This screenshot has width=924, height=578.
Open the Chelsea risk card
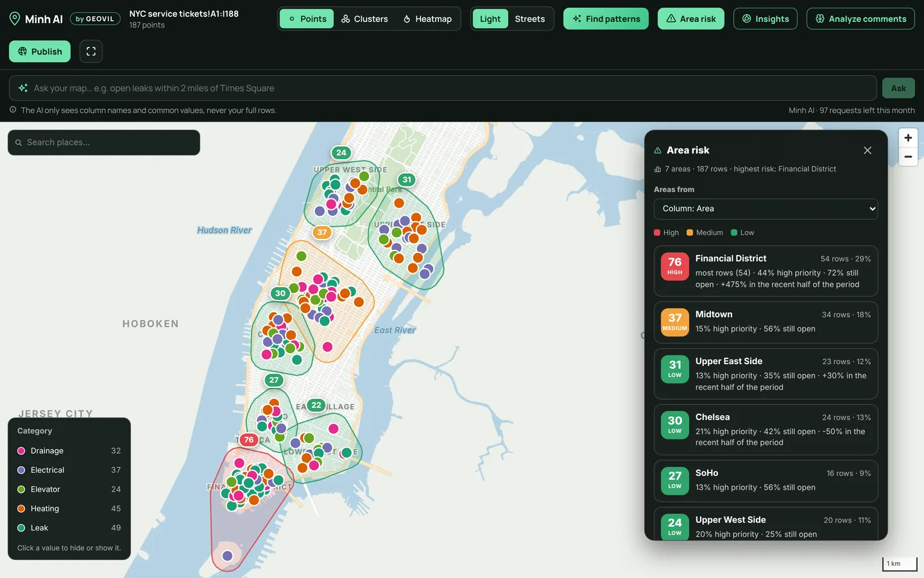(x=766, y=430)
